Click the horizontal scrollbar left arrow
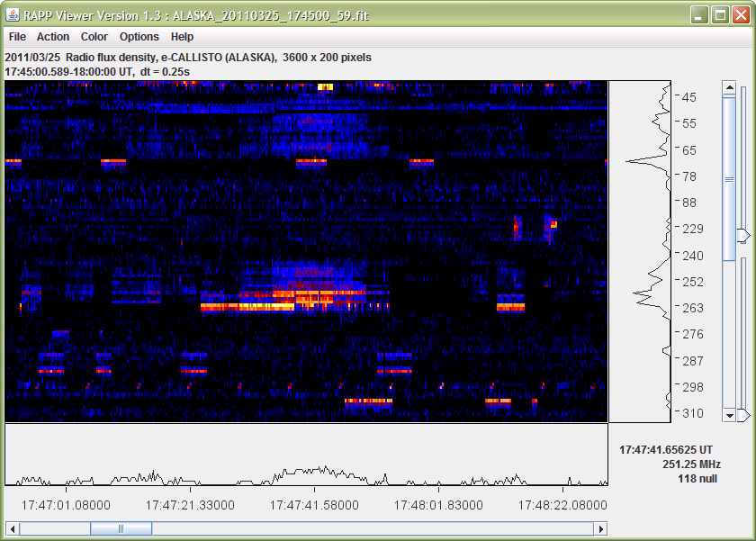The width and height of the screenshot is (756, 541). (x=13, y=529)
